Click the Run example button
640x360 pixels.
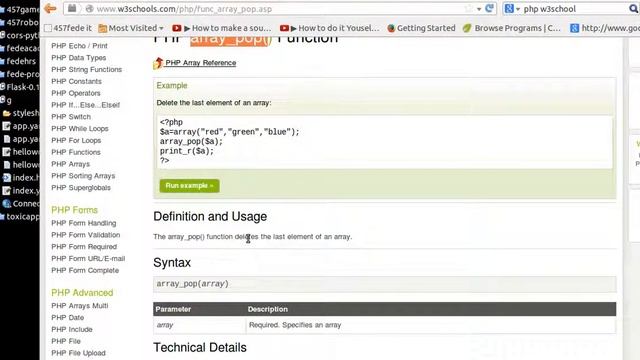coord(189,186)
